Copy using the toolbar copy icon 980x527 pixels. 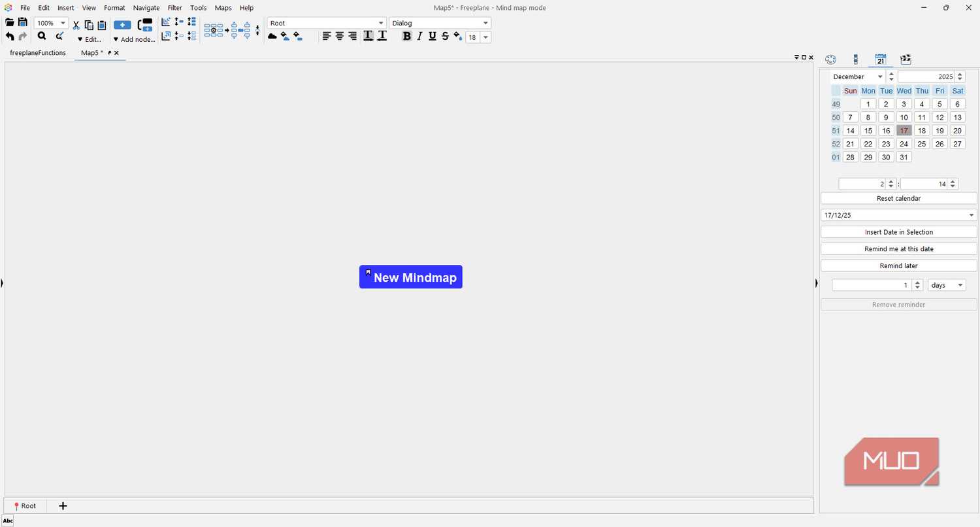89,25
